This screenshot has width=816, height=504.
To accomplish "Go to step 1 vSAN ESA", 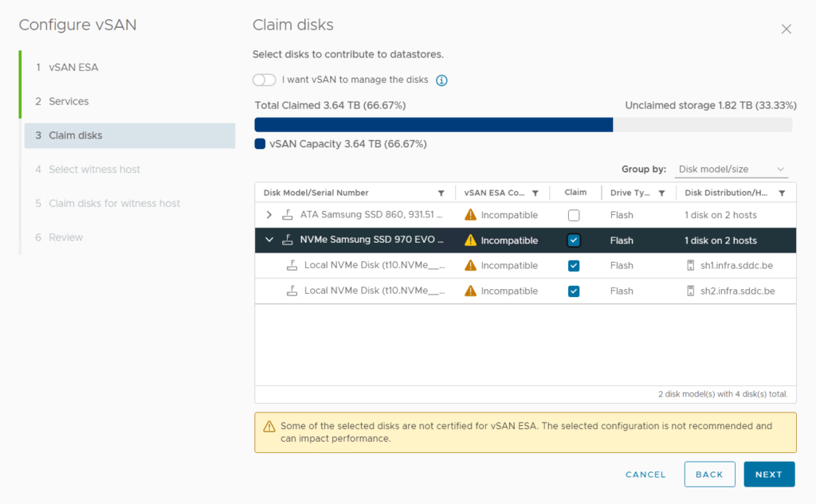I will [73, 68].
